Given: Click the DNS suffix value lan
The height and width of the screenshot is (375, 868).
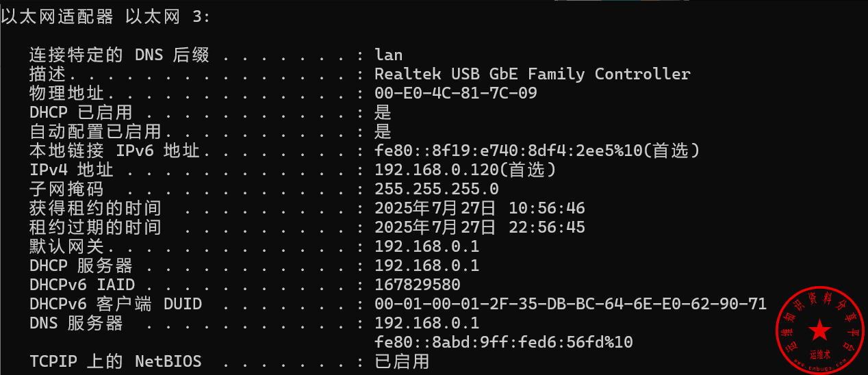Looking at the screenshot, I should tap(388, 55).
